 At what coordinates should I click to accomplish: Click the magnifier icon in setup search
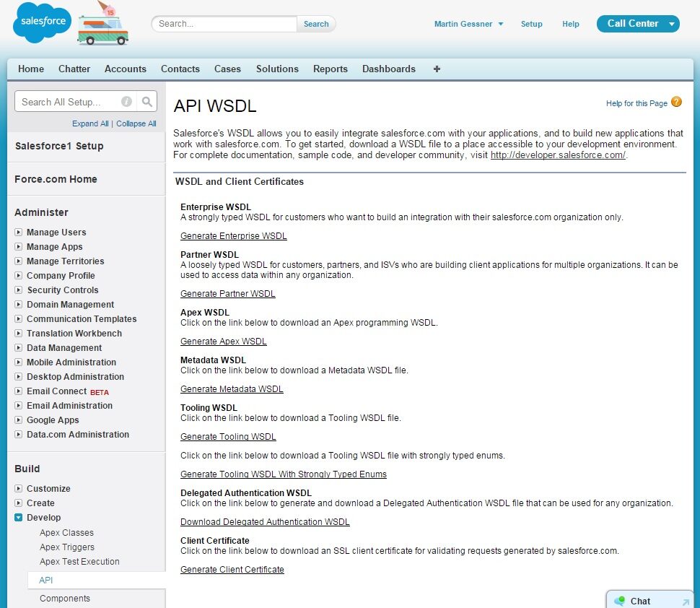pyautogui.click(x=146, y=102)
